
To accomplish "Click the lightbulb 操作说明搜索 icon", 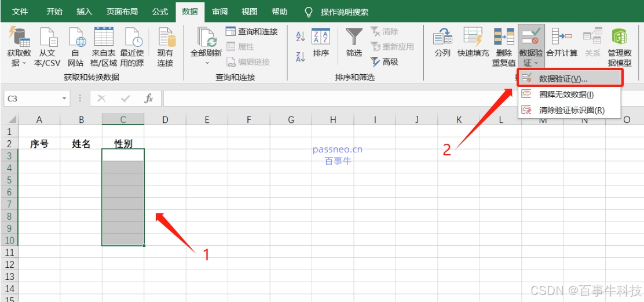I will 309,12.
